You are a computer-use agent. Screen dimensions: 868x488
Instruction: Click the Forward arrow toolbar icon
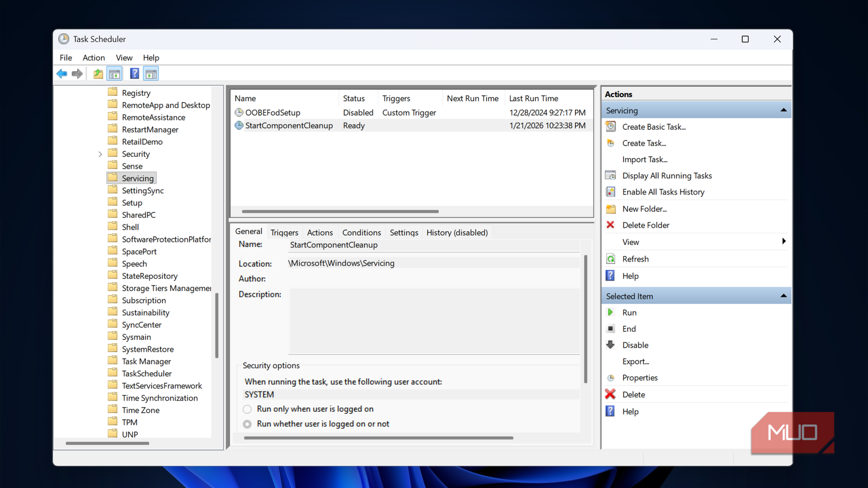tap(77, 74)
